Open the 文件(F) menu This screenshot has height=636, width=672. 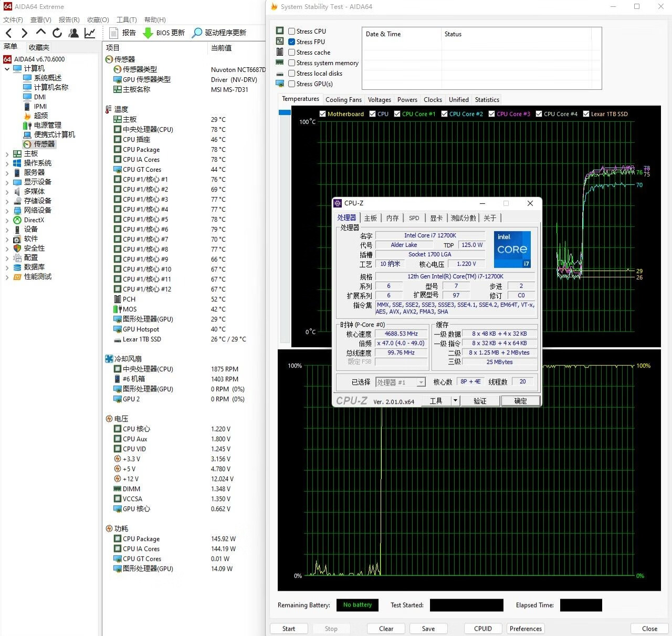click(13, 19)
